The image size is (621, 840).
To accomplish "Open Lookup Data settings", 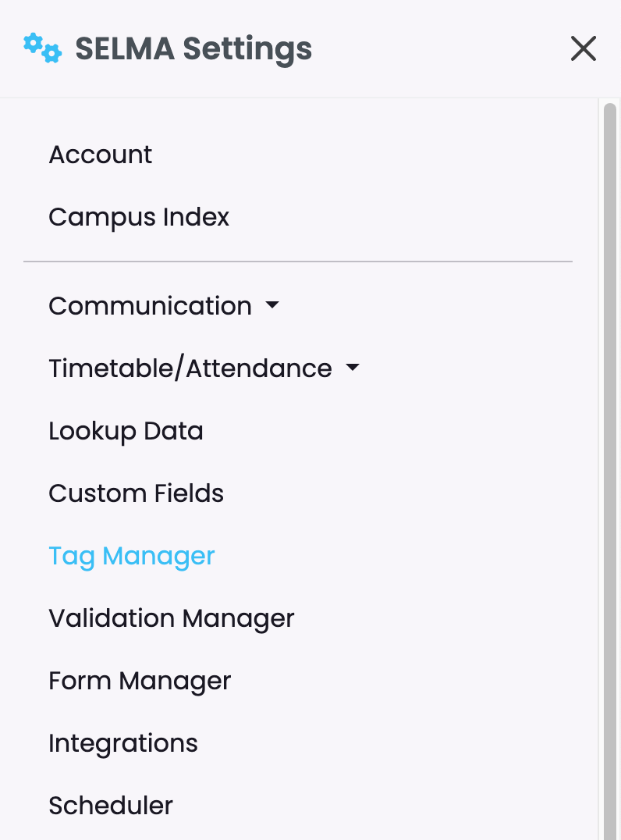I will [x=126, y=432].
